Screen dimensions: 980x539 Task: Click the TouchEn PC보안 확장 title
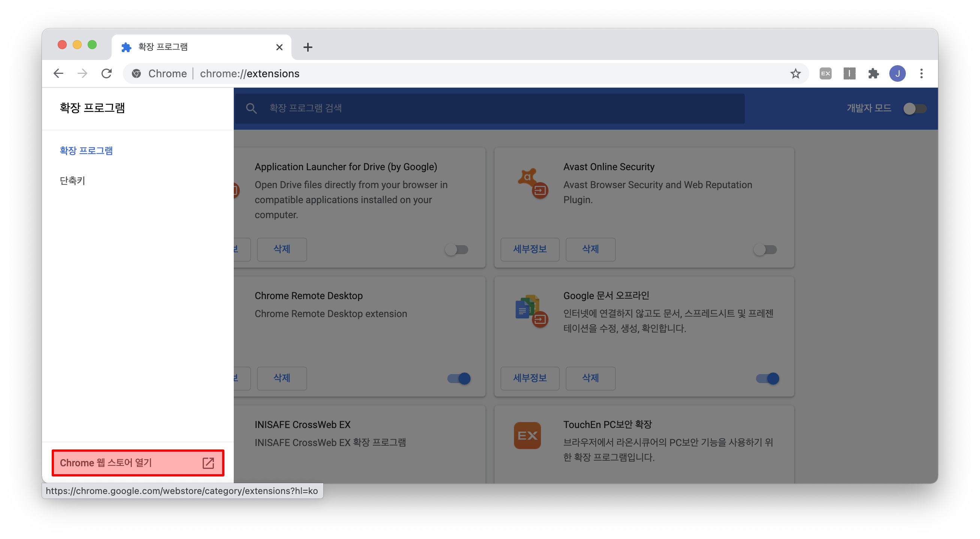tap(608, 424)
